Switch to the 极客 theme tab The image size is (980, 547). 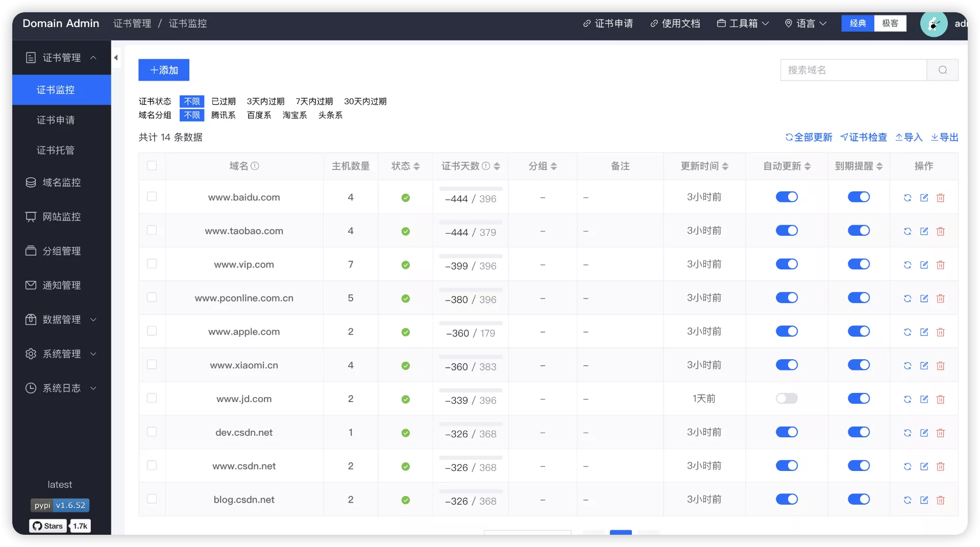pos(890,23)
